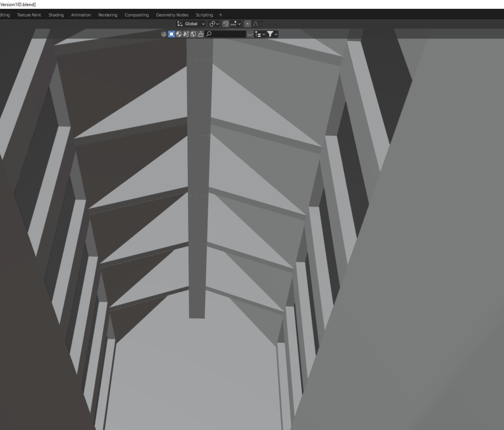504x430 pixels.
Task: Toggle the snapping magnet button
Action: pos(226,24)
